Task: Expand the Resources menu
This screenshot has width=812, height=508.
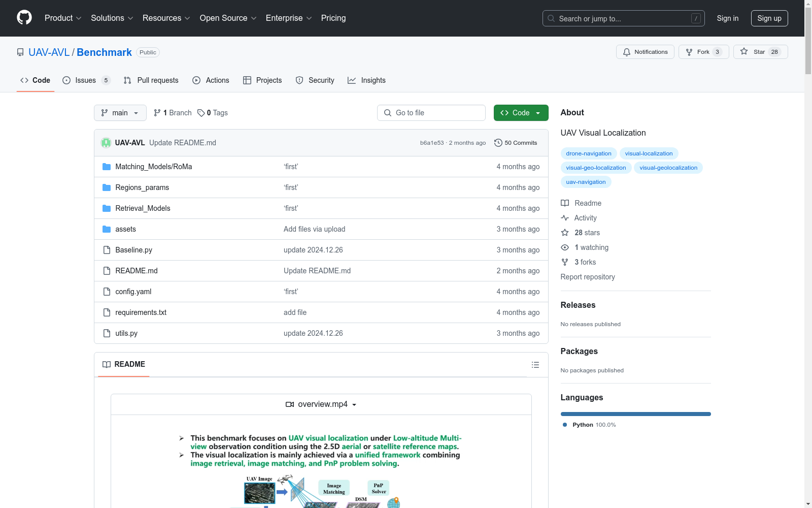Action: 166,18
